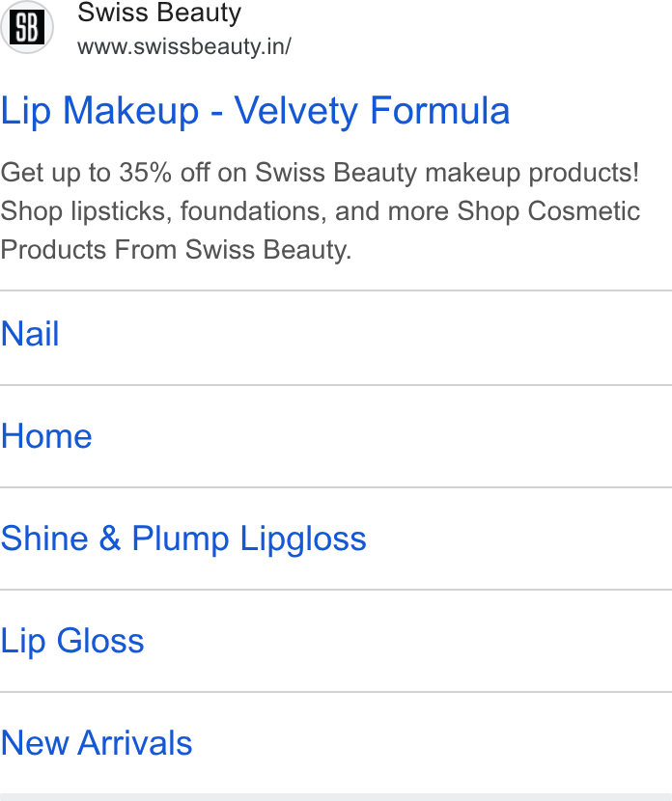Click the word Shine in lipgloss sitelink
672x801 pixels.
44,539
